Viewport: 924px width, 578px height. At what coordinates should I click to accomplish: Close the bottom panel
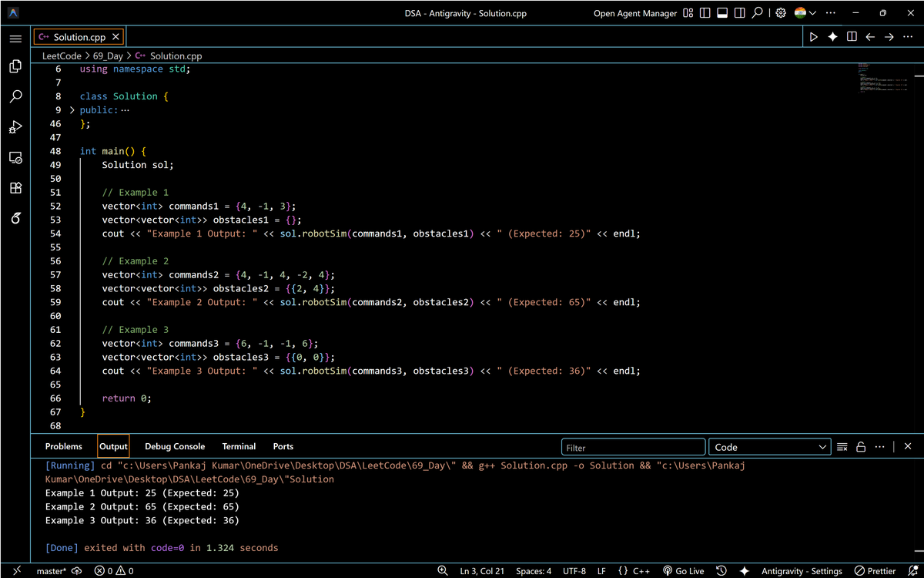click(x=908, y=446)
